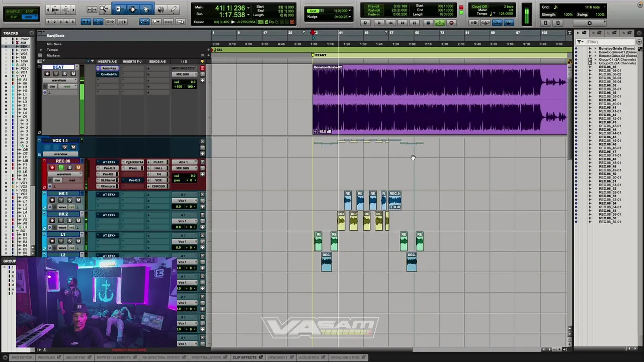The image size is (644, 362).
Task: Expand the Tempo ruler
Action: click(x=41, y=50)
